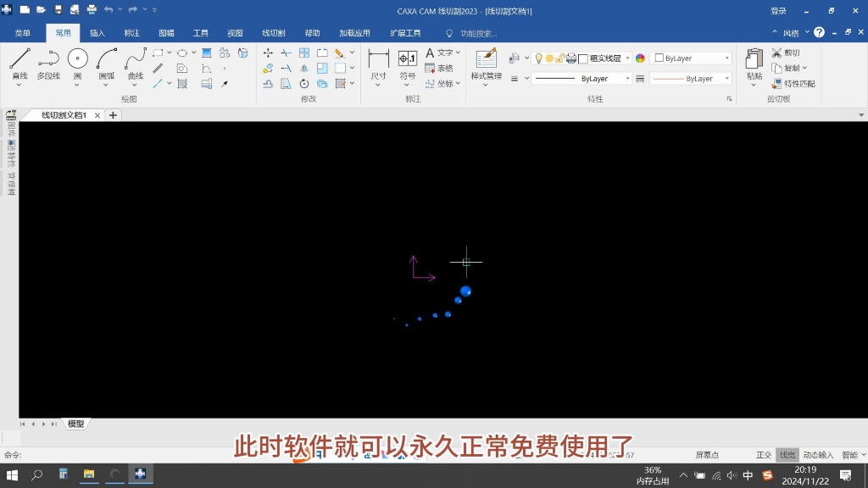Open 样式管理 style manager
This screenshot has width=868, height=488.
(x=486, y=63)
